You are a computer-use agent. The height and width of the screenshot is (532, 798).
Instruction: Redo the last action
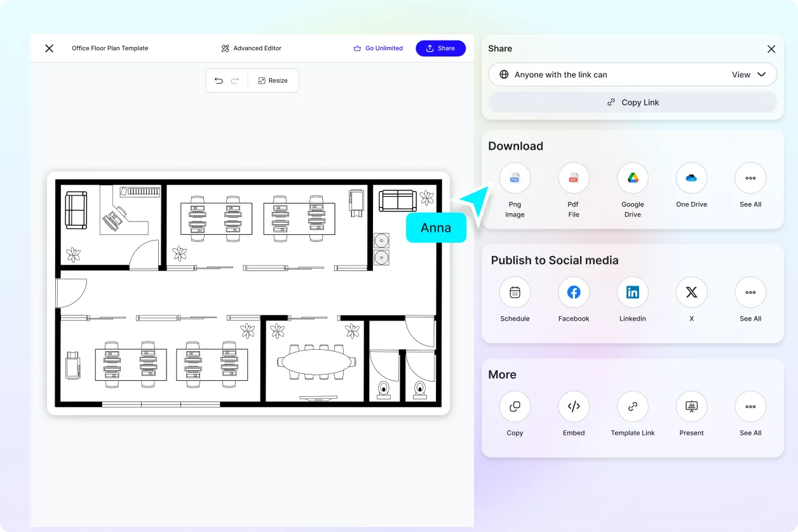[x=235, y=81]
